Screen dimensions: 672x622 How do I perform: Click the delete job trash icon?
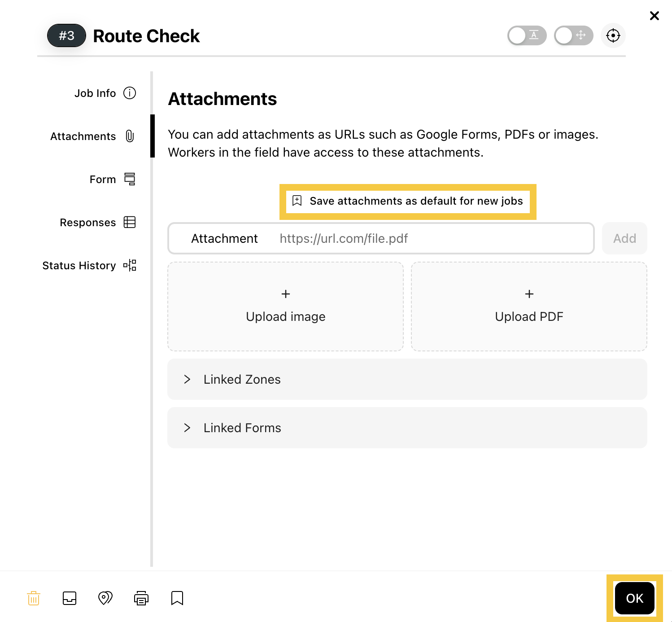[x=34, y=598]
